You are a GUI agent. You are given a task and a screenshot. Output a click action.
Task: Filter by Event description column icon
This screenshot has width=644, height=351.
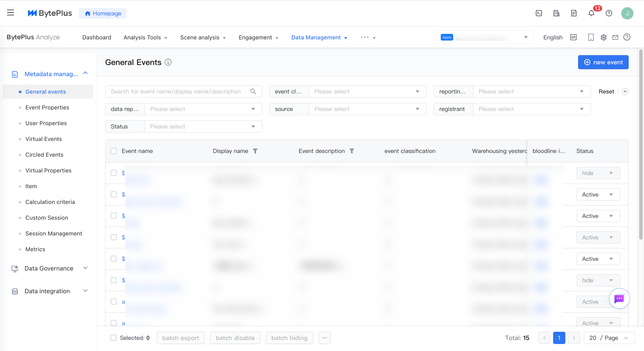(x=352, y=151)
